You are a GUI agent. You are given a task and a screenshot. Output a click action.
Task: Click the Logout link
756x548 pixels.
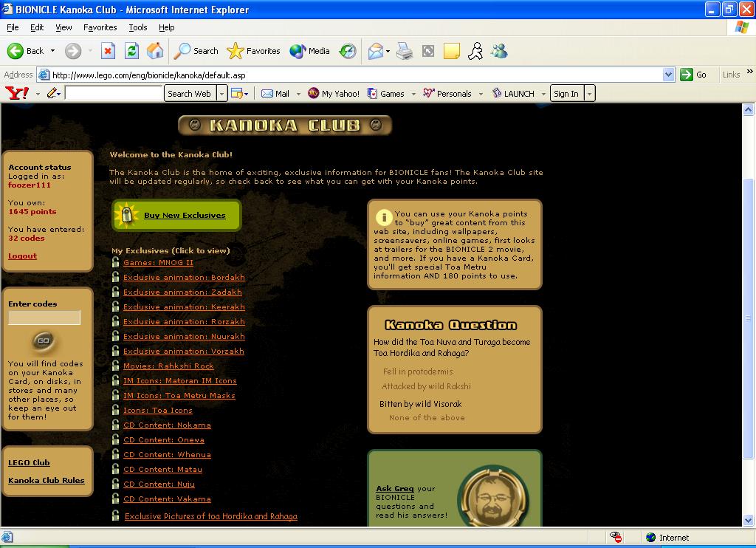tap(23, 256)
